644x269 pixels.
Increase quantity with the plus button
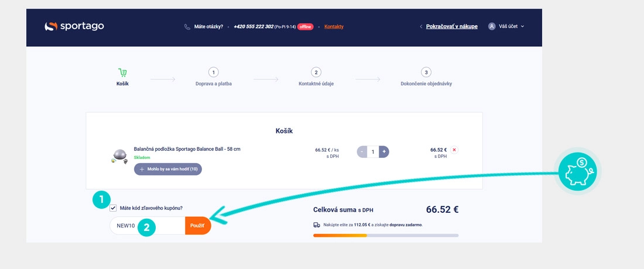384,152
